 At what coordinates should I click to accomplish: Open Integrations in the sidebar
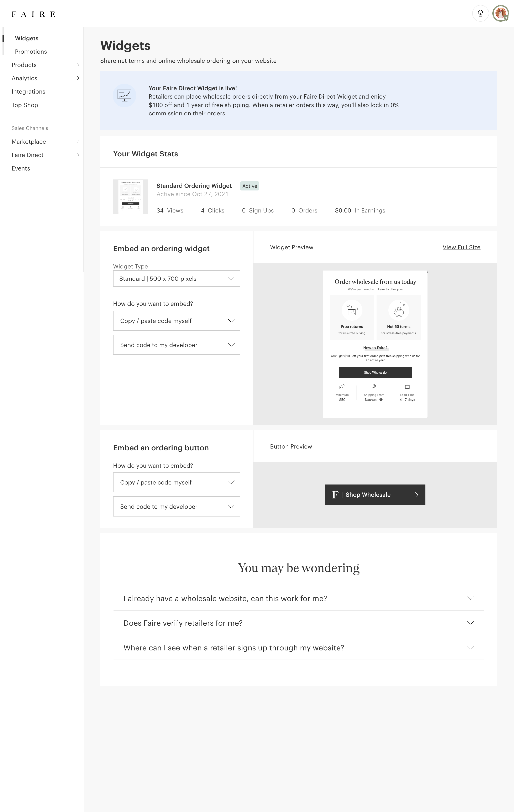point(28,92)
